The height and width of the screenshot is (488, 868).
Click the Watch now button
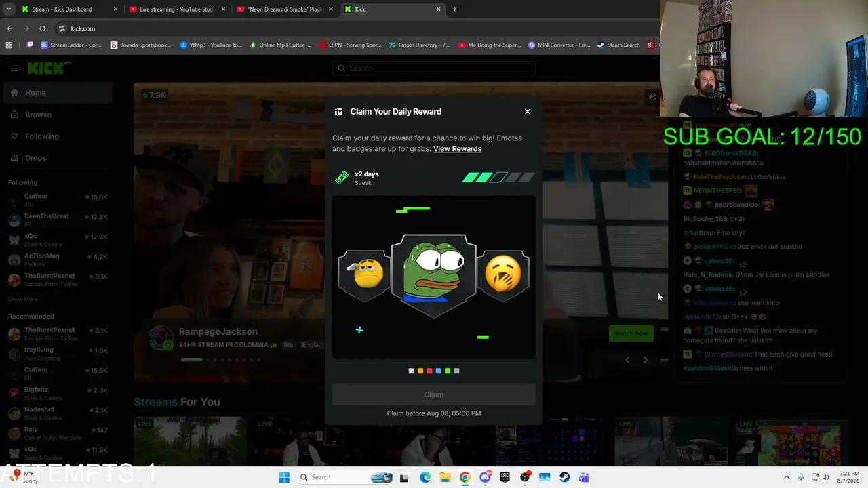click(x=631, y=333)
